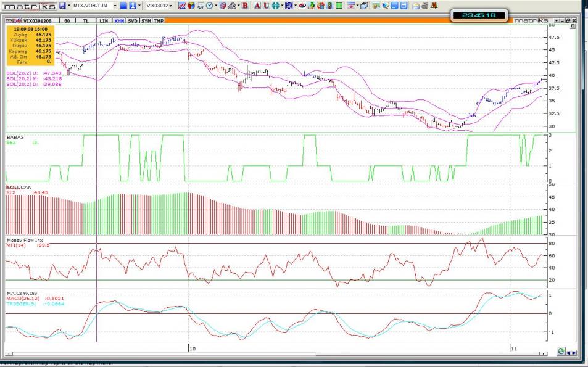Select the SYM tab in chart header
This screenshot has width=588, height=367.
tap(146, 20)
